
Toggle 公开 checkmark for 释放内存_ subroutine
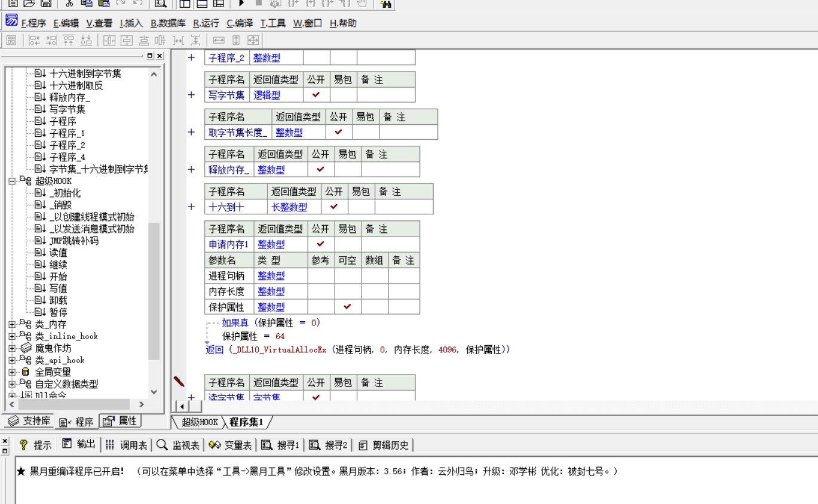tap(320, 170)
